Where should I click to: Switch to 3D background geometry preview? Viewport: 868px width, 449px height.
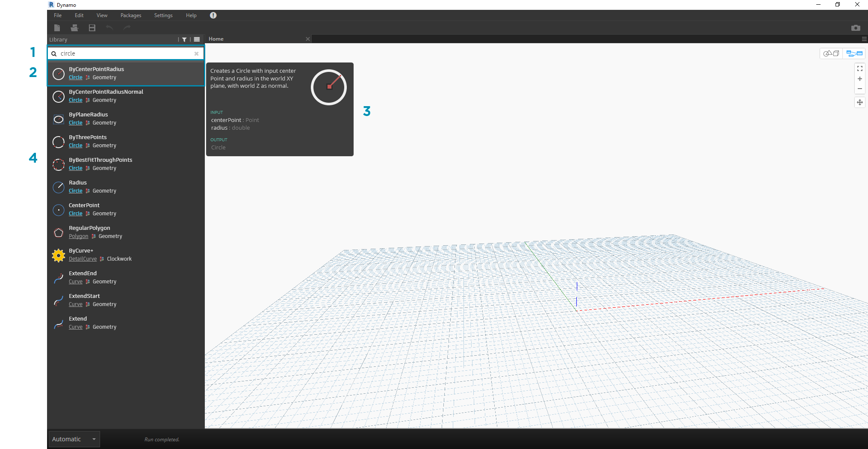click(x=831, y=54)
